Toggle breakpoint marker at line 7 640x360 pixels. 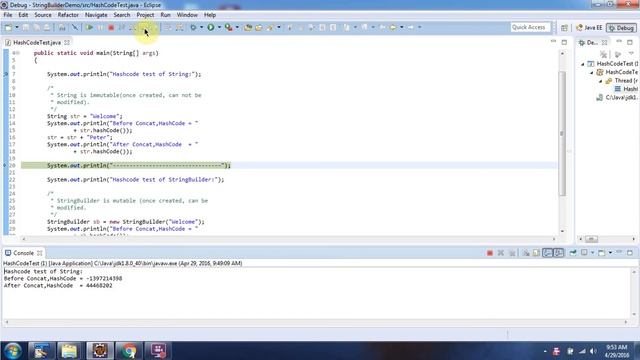(6, 74)
